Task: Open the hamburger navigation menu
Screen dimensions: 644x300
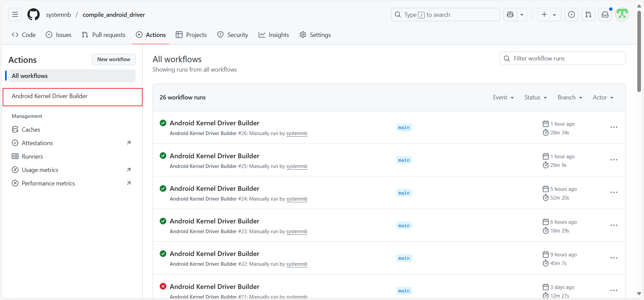Action: 15,14
